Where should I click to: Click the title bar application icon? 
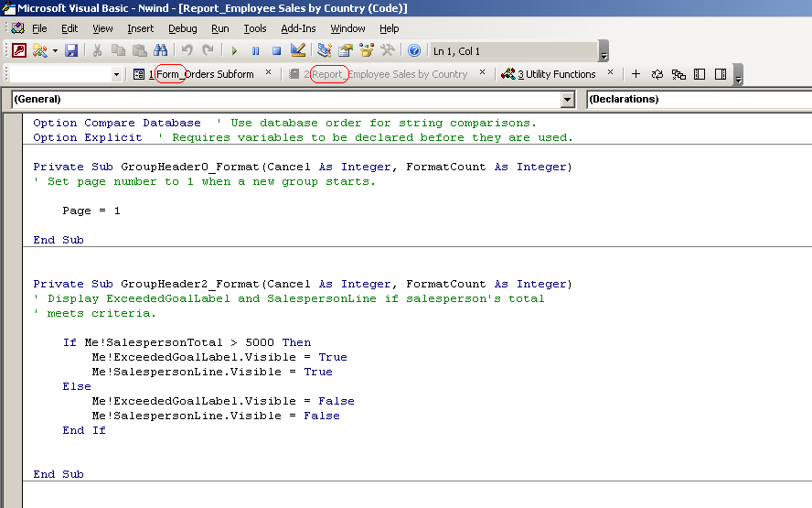tap(9, 8)
